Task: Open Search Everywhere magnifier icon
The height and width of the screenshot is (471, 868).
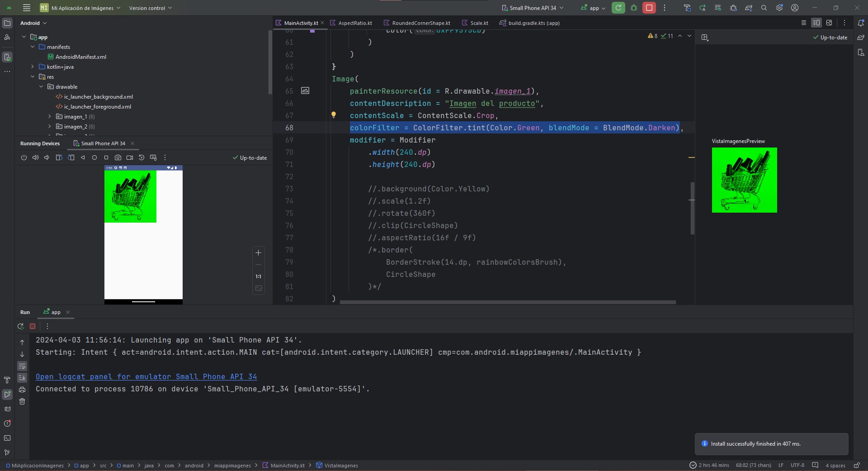Action: (x=764, y=8)
